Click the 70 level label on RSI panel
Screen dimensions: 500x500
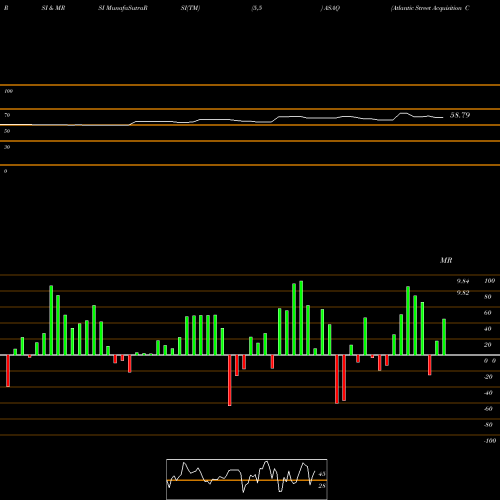coord(7,115)
